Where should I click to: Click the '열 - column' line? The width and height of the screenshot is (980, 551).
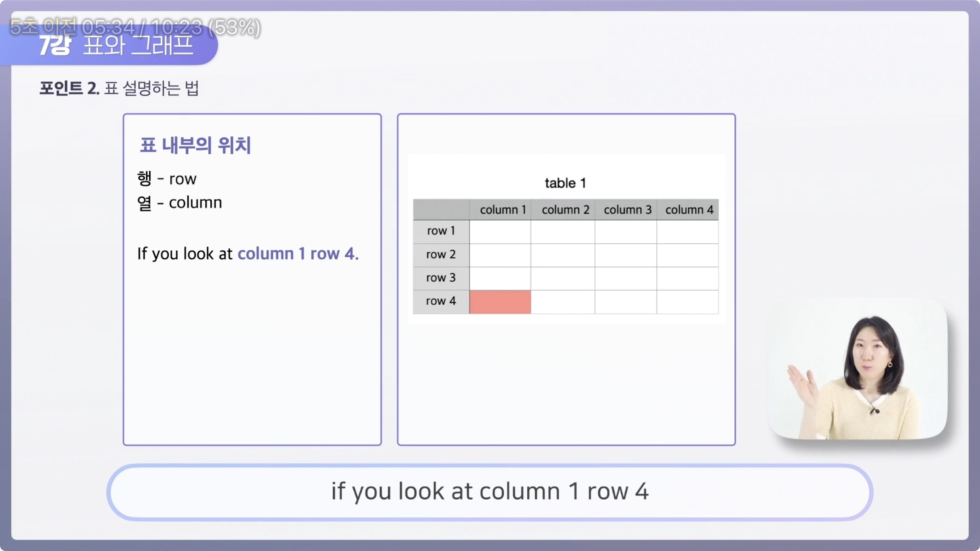tap(179, 203)
